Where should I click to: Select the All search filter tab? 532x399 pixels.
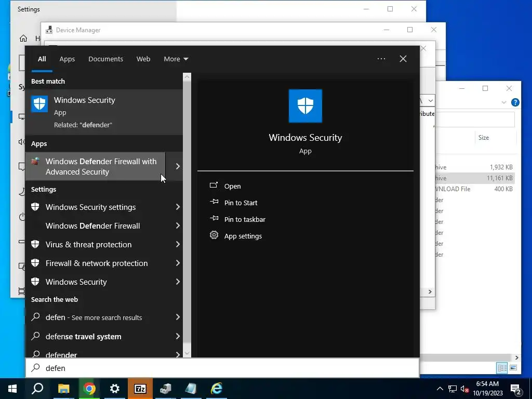pyautogui.click(x=42, y=59)
